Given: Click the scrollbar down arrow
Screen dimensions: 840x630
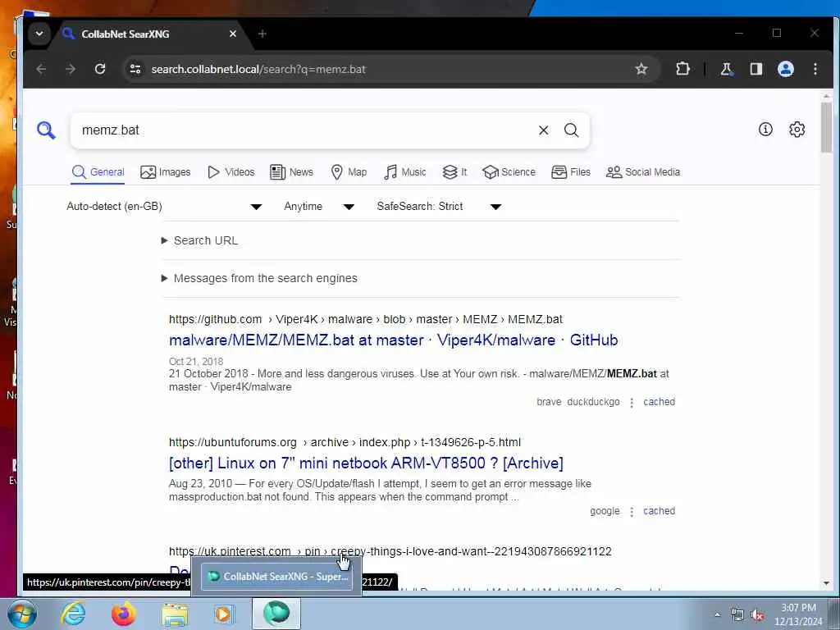Looking at the screenshot, I should click(x=826, y=583).
